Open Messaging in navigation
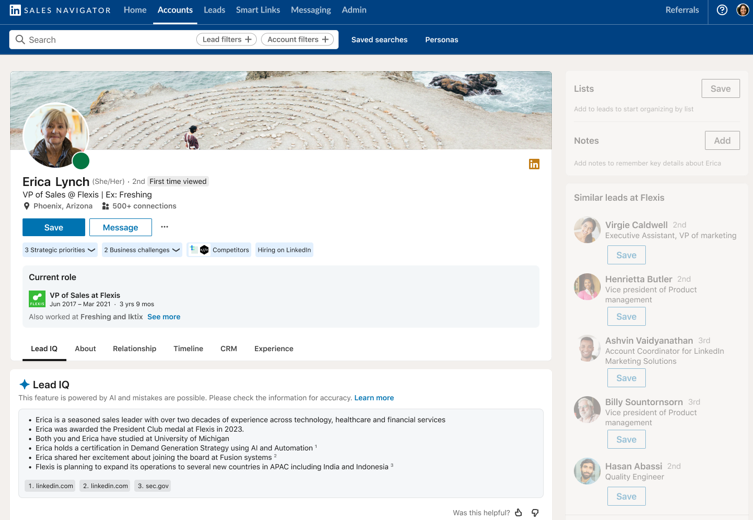Viewport: 753px width, 520px height. pos(311,10)
